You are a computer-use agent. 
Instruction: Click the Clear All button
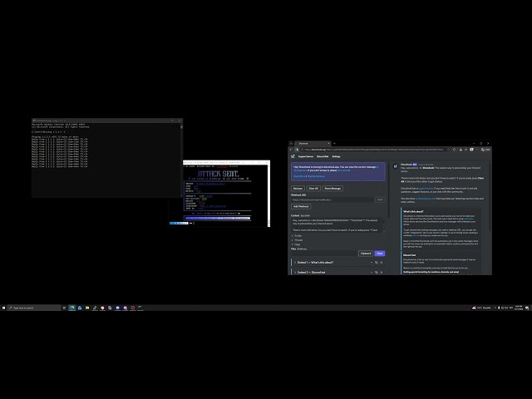click(313, 189)
